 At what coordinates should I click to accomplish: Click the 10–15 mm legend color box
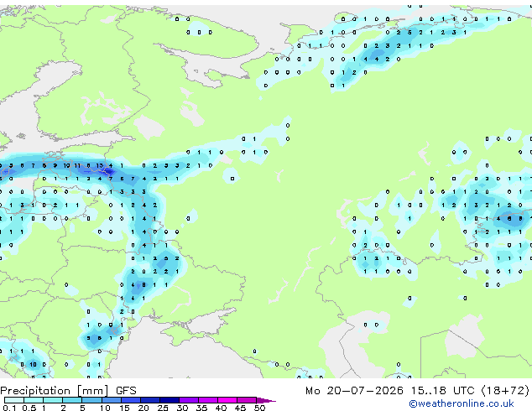coord(112,400)
